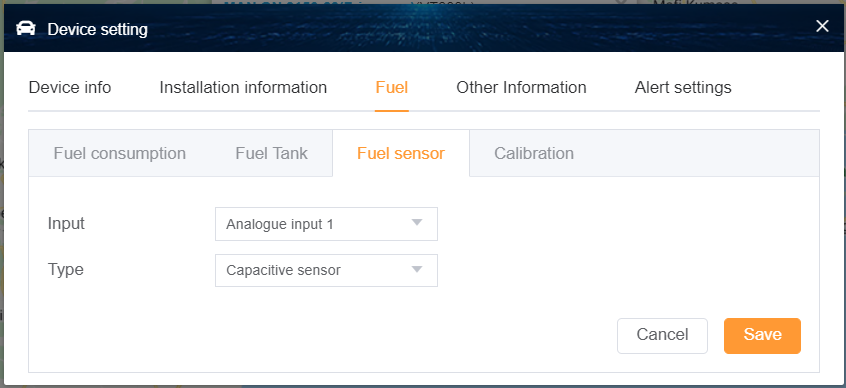Click the car icon in the title bar
The image size is (846, 388).
(x=26, y=29)
